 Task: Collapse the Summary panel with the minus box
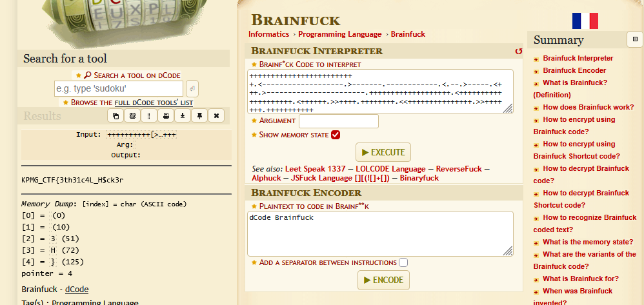click(635, 39)
